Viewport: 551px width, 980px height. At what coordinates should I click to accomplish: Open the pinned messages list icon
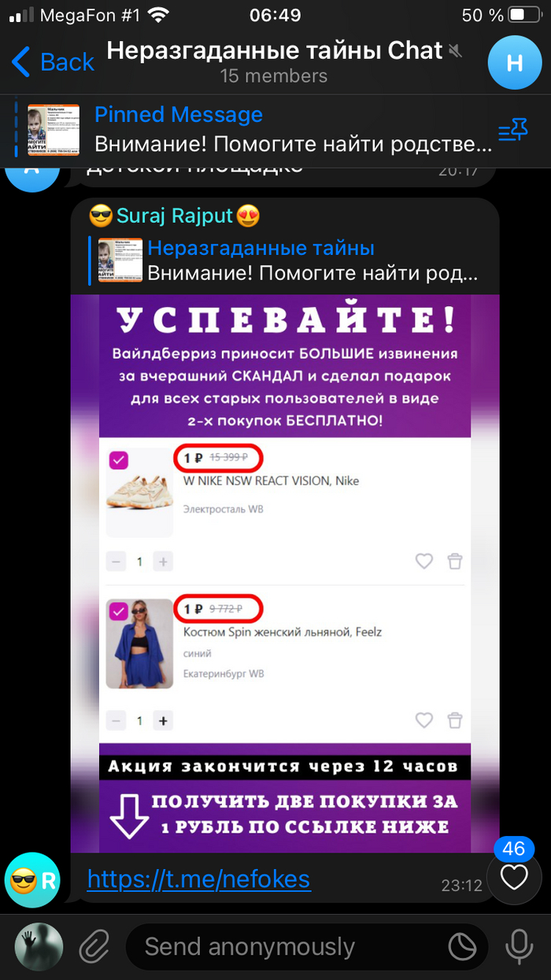pyautogui.click(x=512, y=131)
